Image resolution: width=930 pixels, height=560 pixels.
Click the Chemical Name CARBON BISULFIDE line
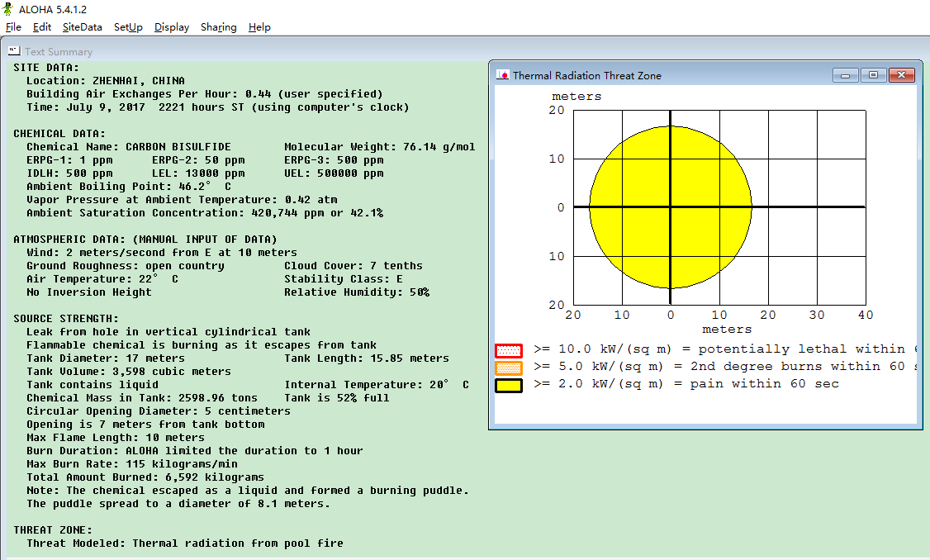pos(129,146)
